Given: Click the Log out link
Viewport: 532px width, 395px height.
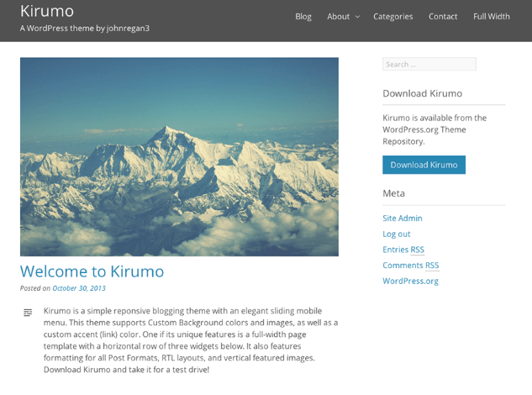Looking at the screenshot, I should click(x=397, y=234).
